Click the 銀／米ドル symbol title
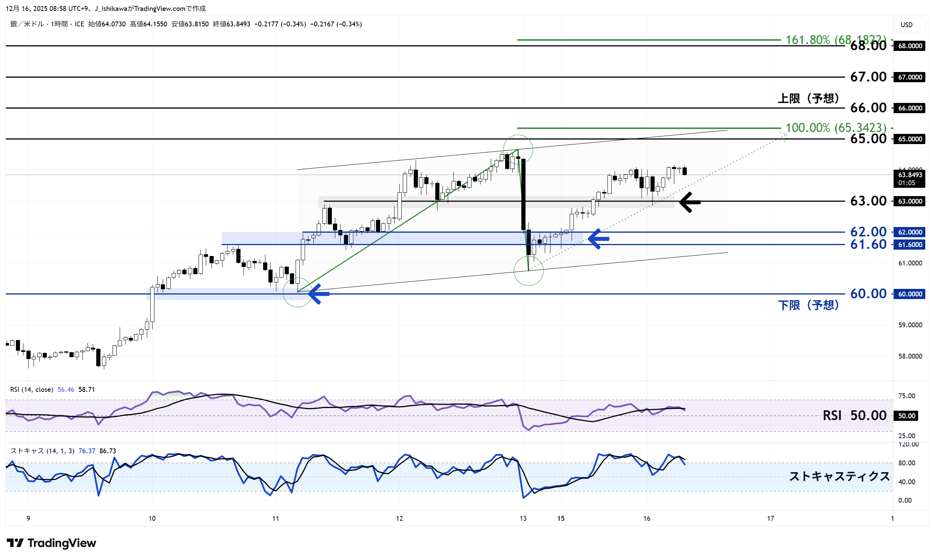Viewport: 934px width, 560px height. click(26, 24)
